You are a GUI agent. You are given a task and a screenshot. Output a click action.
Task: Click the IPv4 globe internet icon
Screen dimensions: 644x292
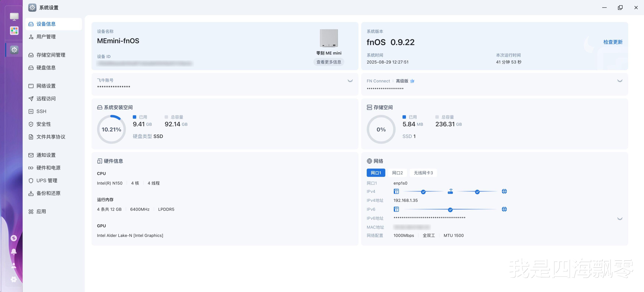point(504,192)
